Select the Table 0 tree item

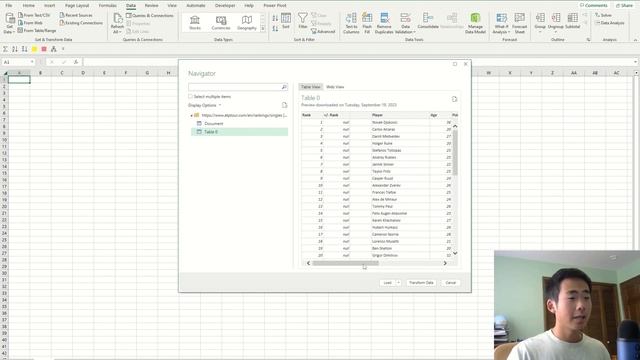coord(240,132)
